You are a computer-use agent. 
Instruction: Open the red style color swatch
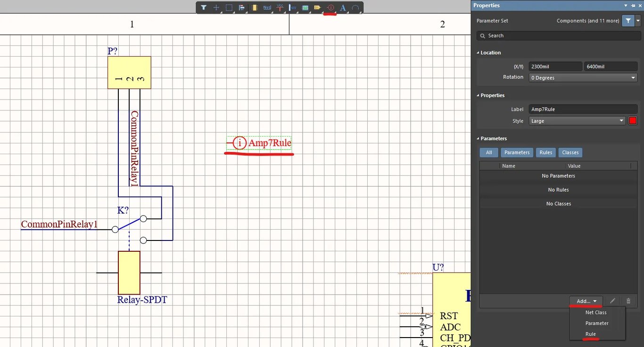point(633,121)
